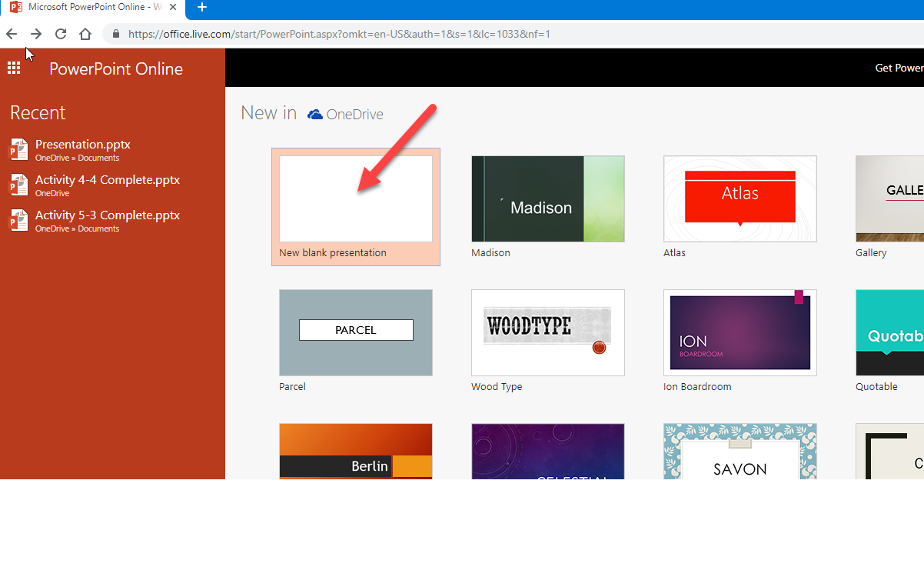Screen dimensions: 924x567
Task: Click the browser back arrow
Action: tap(12, 34)
